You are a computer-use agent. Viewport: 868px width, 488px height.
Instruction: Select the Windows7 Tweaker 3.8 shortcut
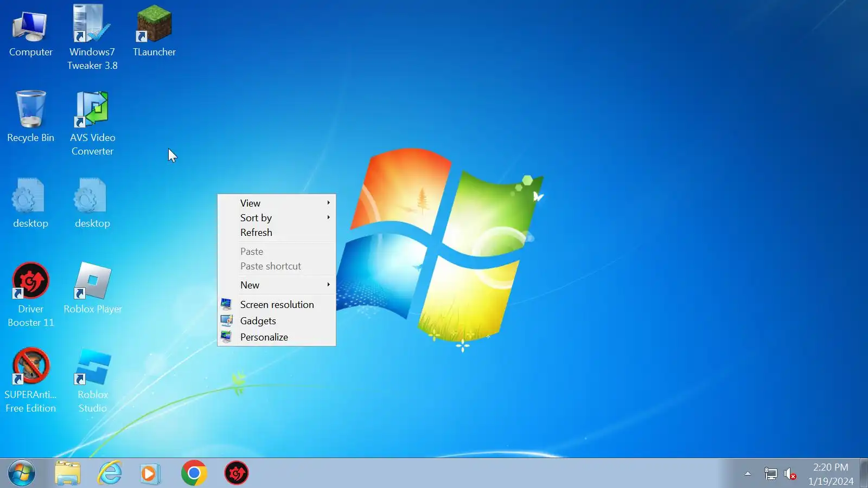92,37
